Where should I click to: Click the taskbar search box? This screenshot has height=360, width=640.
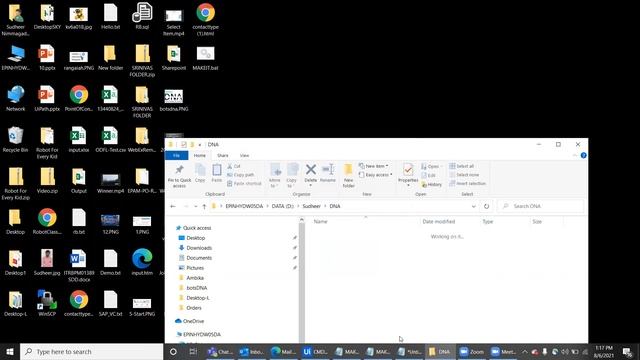point(91,351)
